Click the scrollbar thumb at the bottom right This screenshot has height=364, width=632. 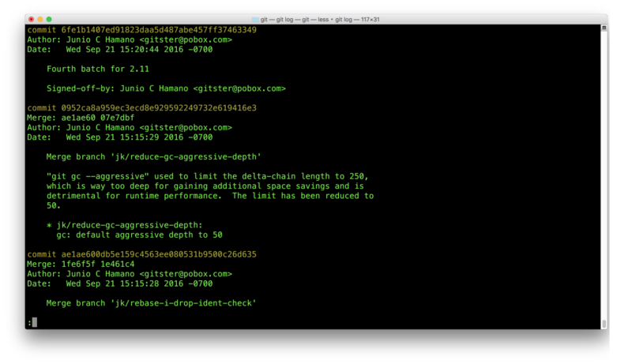[604, 324]
